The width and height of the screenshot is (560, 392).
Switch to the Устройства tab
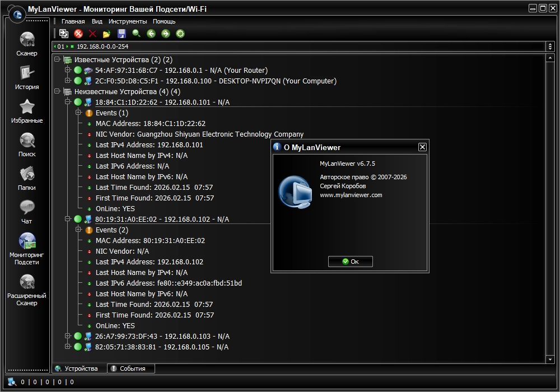[x=80, y=368]
